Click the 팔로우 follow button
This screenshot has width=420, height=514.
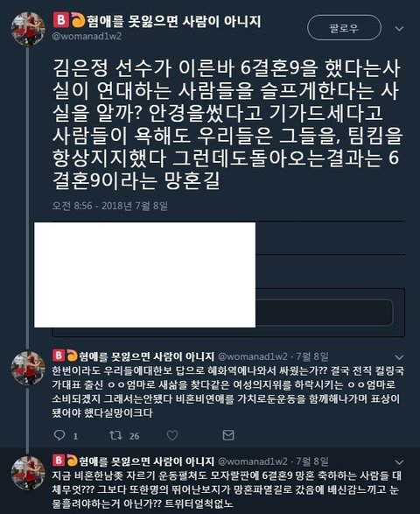(344, 27)
